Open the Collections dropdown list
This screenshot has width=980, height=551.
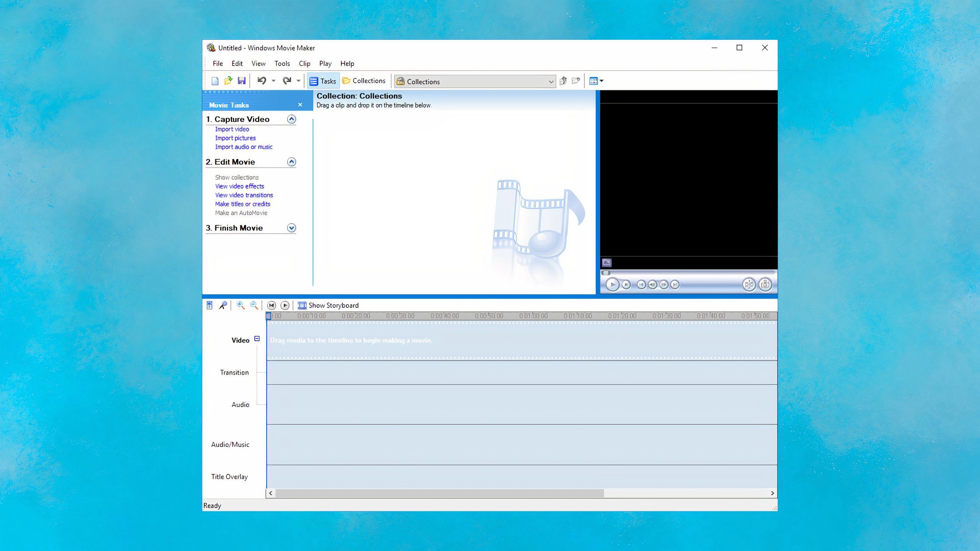pos(550,82)
